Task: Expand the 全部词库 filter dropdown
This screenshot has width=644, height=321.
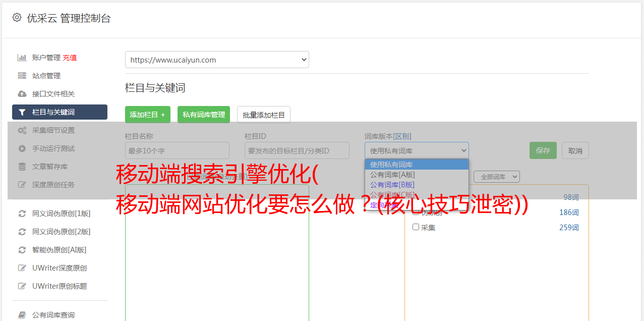Action: pos(497,177)
